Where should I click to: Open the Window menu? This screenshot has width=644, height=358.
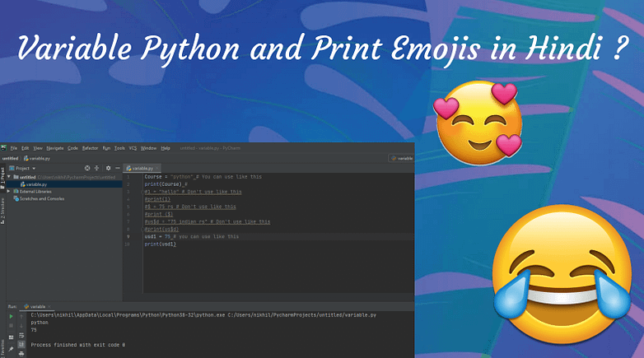click(x=149, y=148)
